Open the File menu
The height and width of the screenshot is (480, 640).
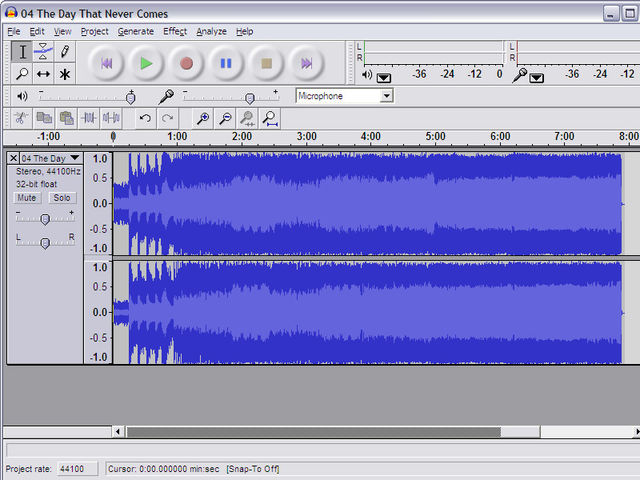click(13, 31)
